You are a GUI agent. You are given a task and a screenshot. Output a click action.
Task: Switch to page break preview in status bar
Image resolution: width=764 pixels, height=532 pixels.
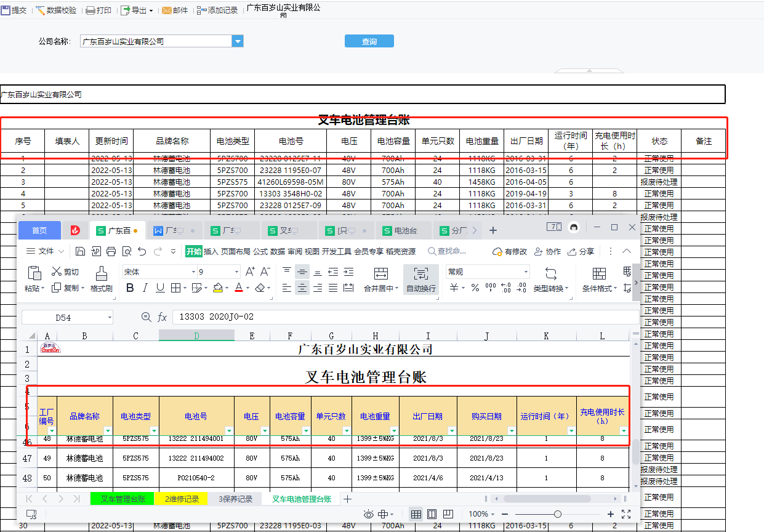point(448,514)
